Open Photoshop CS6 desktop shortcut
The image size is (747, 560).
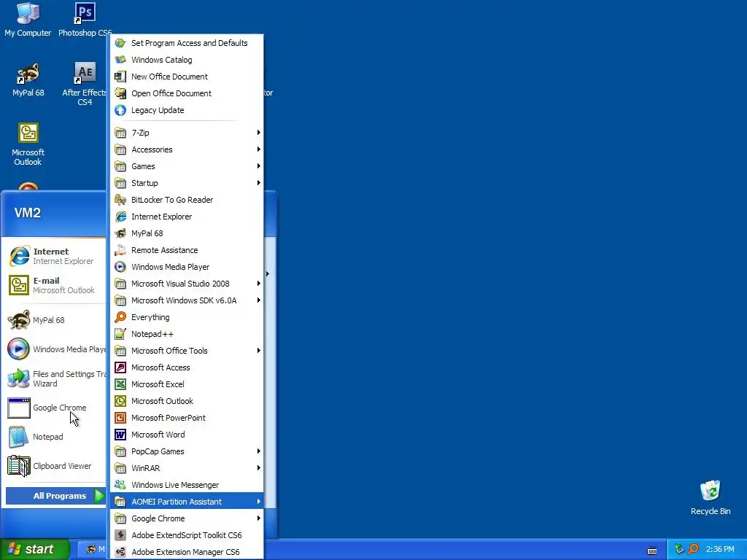[x=85, y=20]
